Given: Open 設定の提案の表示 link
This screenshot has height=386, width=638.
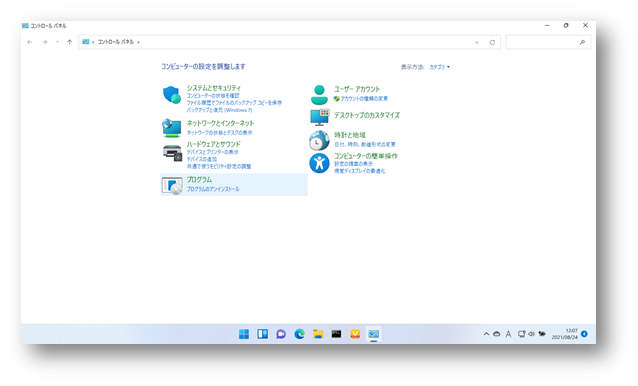Looking at the screenshot, I should pyautogui.click(x=353, y=164).
